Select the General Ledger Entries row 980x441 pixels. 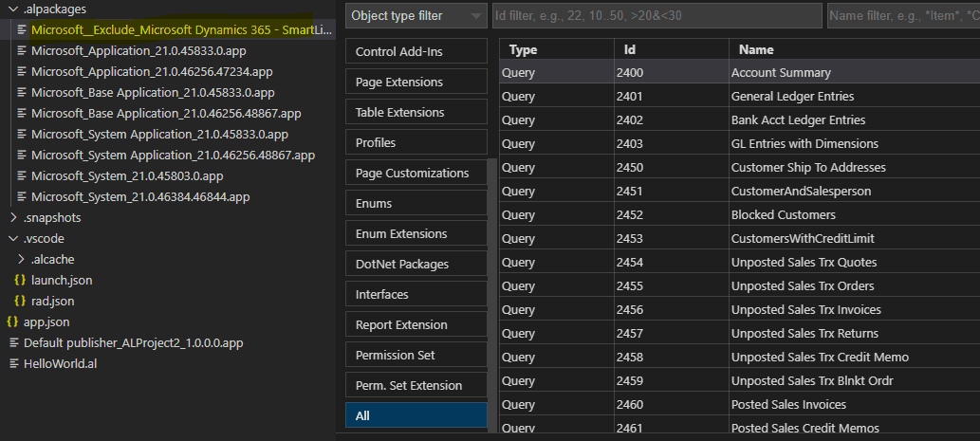[x=739, y=96]
